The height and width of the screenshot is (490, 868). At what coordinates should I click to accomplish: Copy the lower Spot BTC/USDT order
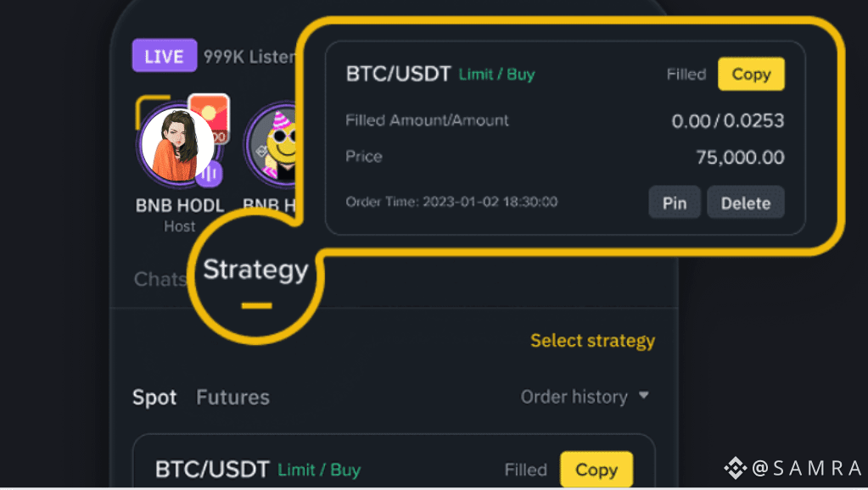596,470
